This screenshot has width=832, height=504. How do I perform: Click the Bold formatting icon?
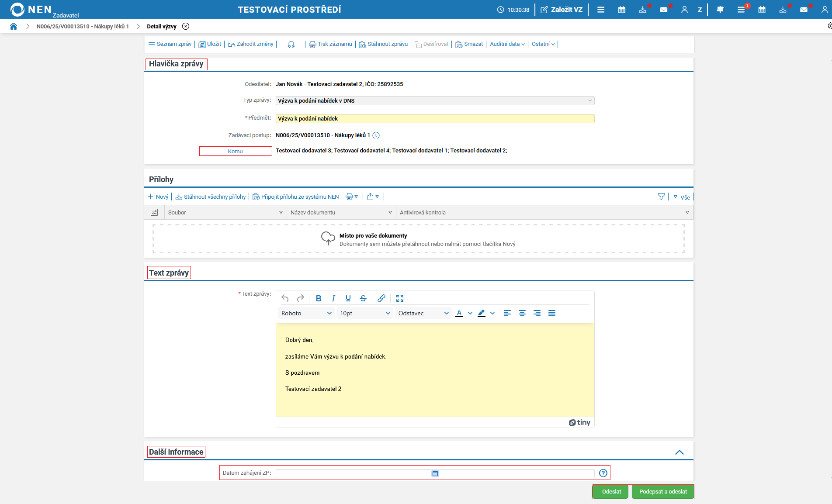click(x=319, y=298)
